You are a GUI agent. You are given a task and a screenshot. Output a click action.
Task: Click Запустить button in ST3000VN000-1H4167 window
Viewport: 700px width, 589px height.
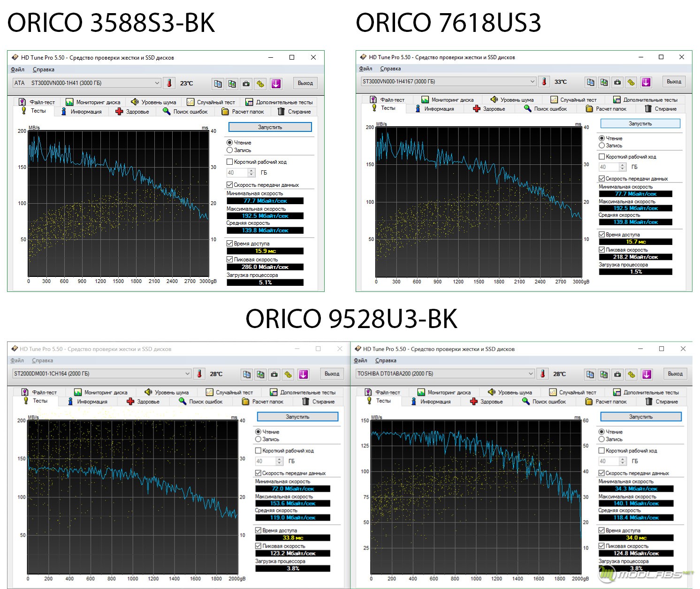click(640, 123)
